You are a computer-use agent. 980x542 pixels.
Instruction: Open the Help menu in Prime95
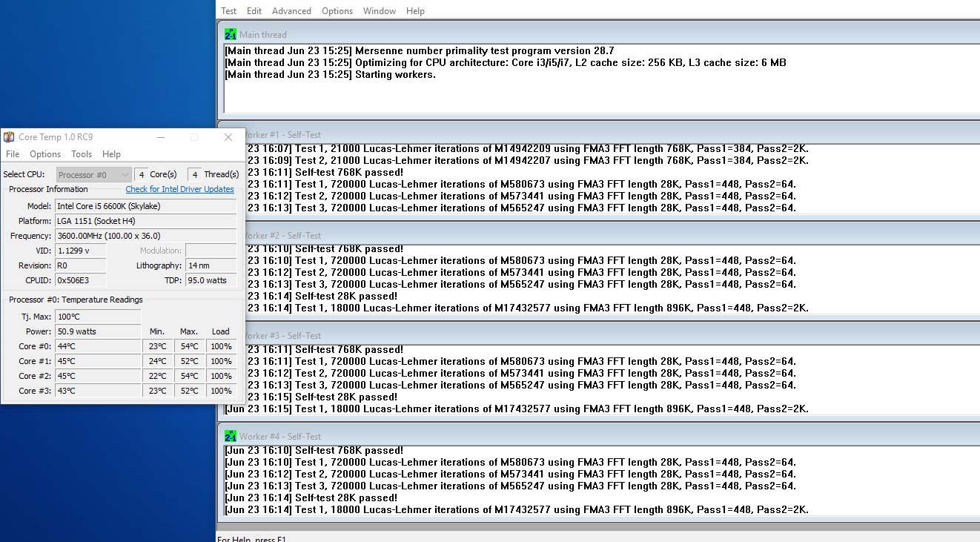(x=416, y=11)
